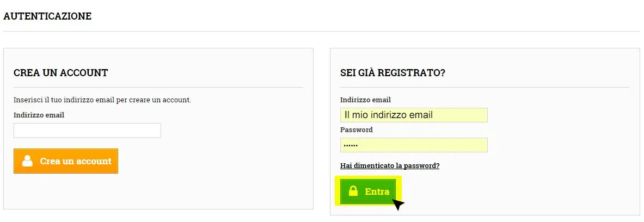644x222 pixels.
Task: Focus the Password input field
Action: coord(414,145)
